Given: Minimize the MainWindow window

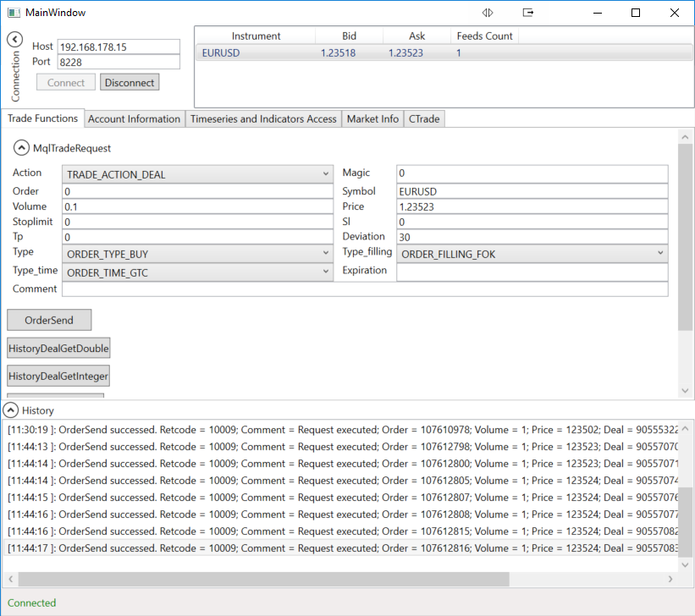Looking at the screenshot, I should tap(598, 13).
